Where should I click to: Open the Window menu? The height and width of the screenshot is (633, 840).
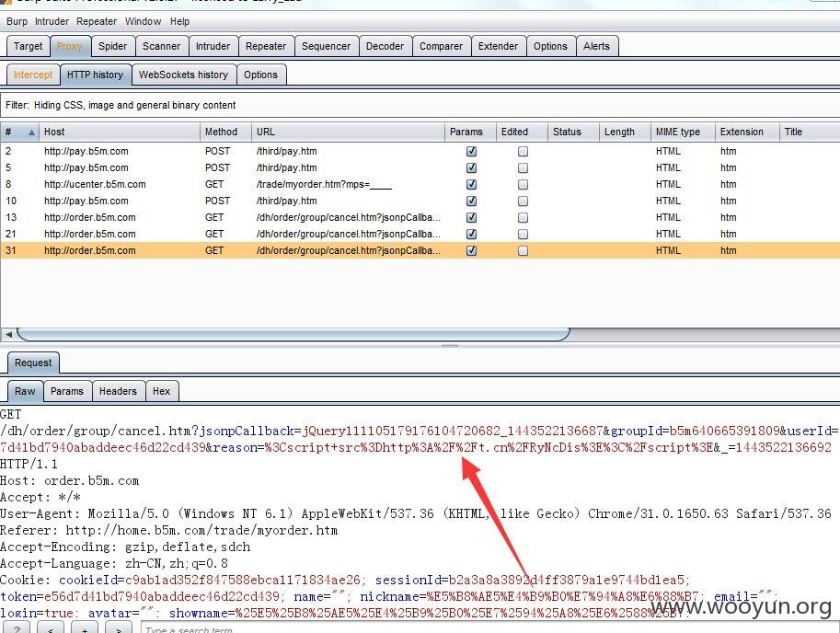point(143,21)
